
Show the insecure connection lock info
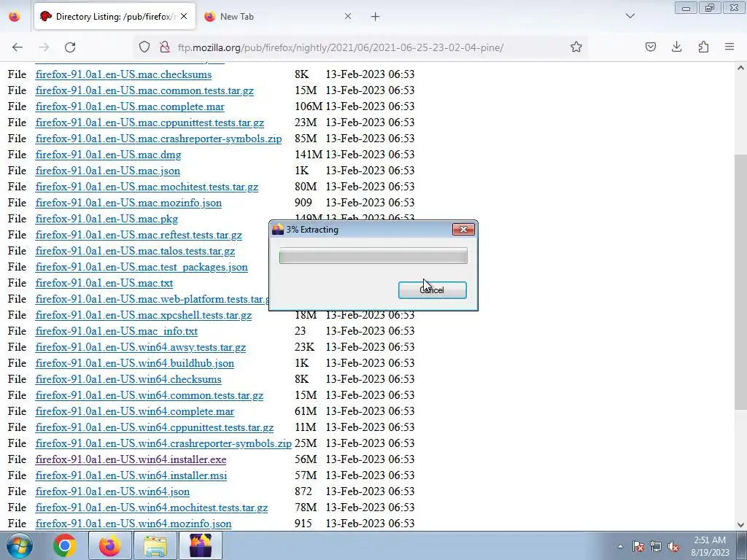[x=165, y=47]
